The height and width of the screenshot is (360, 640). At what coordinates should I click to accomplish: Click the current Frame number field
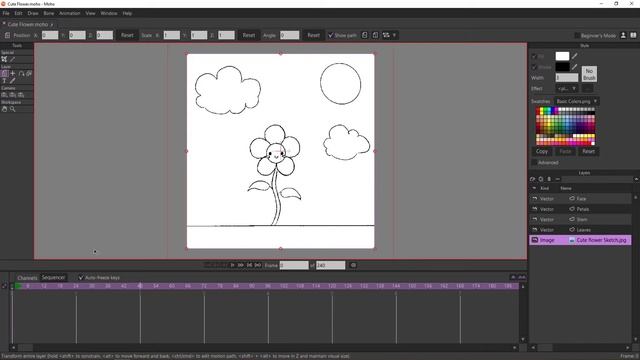point(294,265)
